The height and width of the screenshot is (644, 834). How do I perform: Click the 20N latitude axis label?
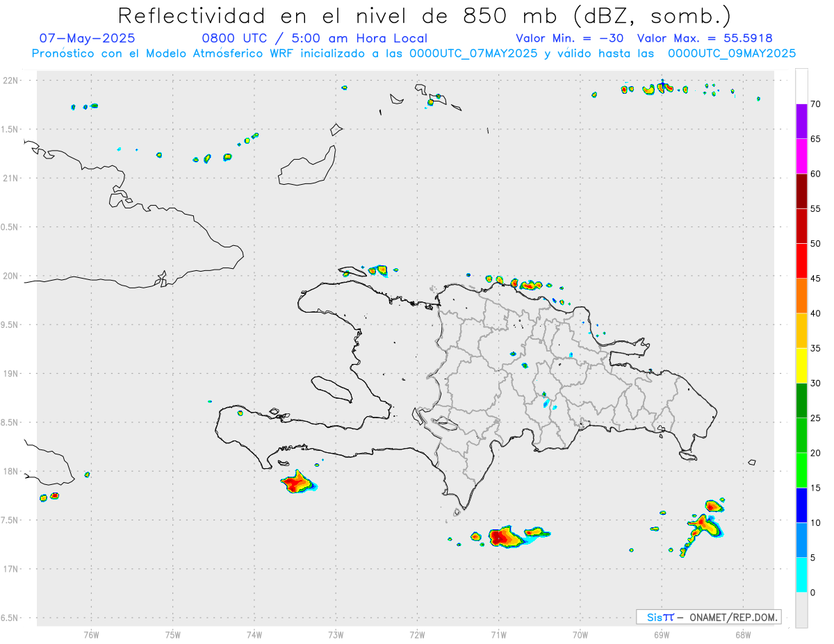pos(12,276)
